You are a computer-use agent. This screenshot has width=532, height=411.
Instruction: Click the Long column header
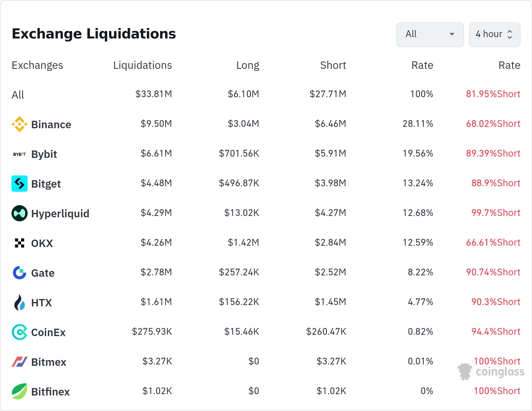pyautogui.click(x=247, y=65)
